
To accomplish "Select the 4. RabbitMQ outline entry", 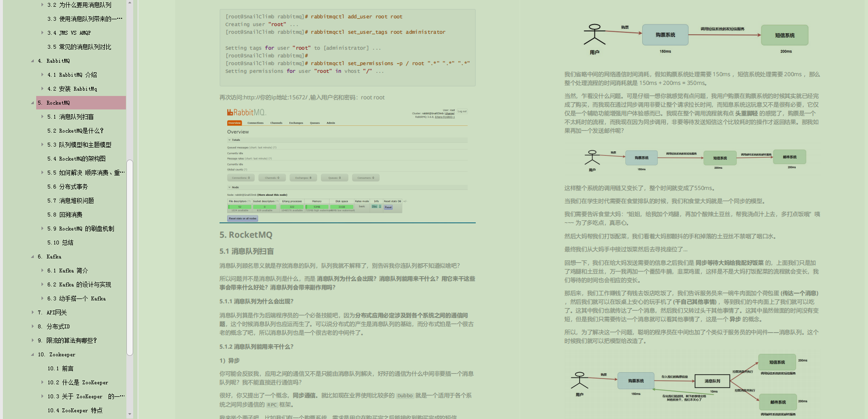I will coord(54,61).
